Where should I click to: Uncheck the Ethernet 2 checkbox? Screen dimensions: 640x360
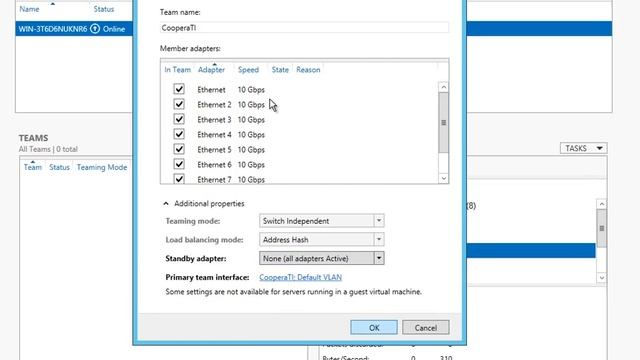(x=179, y=104)
